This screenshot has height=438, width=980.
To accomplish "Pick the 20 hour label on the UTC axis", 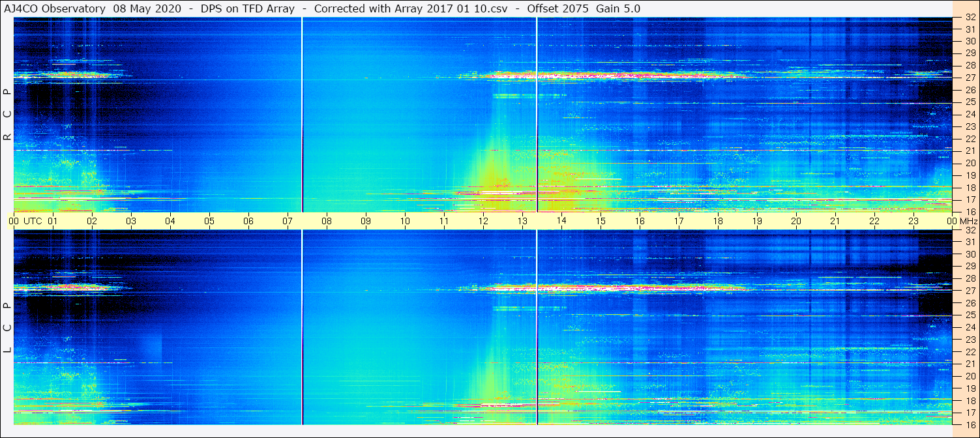I will click(796, 221).
